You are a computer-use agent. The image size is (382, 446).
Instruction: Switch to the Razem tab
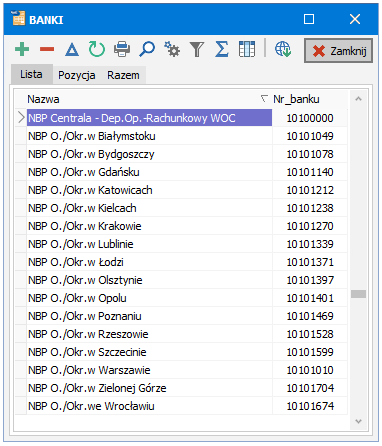(123, 75)
